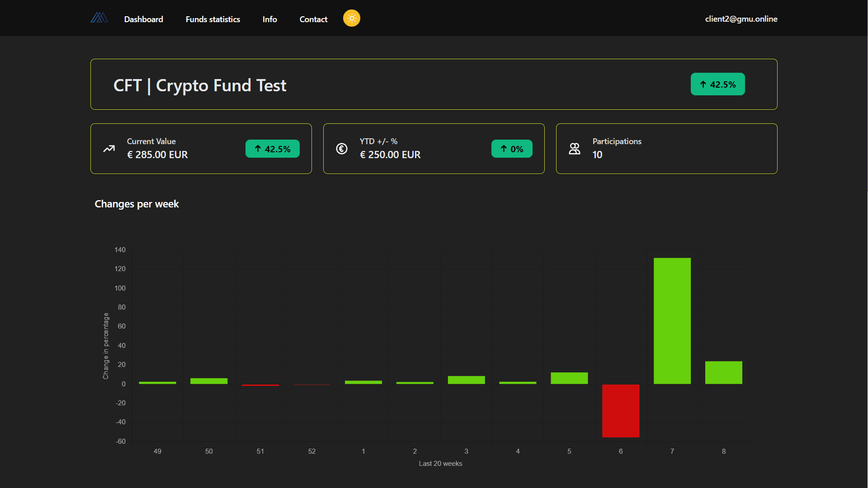Image resolution: width=868 pixels, height=488 pixels.
Task: Click the trending-up arrow icon
Action: click(x=109, y=149)
